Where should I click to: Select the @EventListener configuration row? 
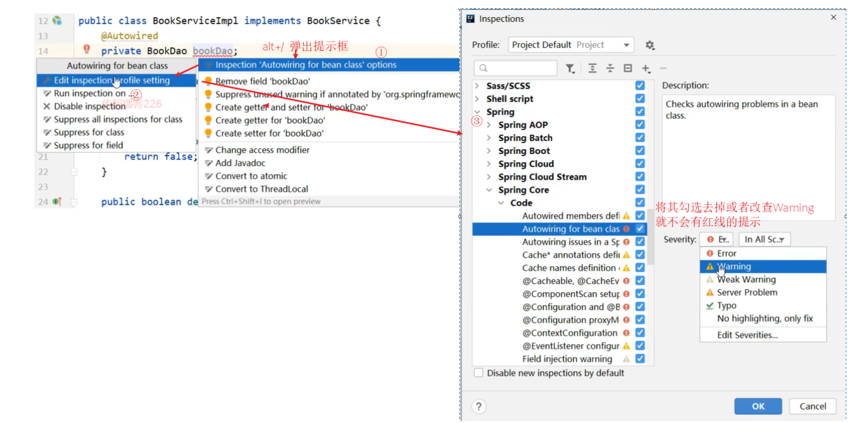(x=559, y=346)
